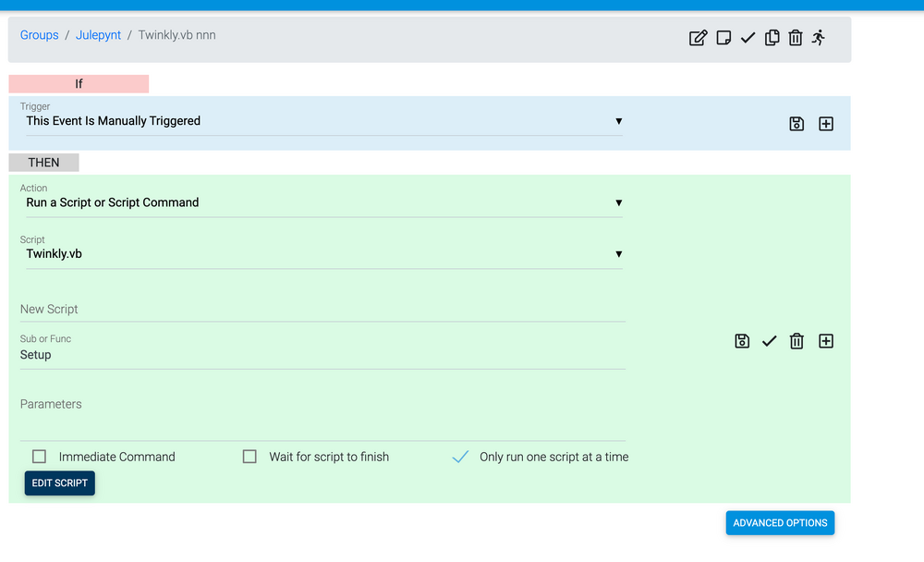The image size is (924, 562).
Task: Click the note icon in header
Action: (724, 38)
